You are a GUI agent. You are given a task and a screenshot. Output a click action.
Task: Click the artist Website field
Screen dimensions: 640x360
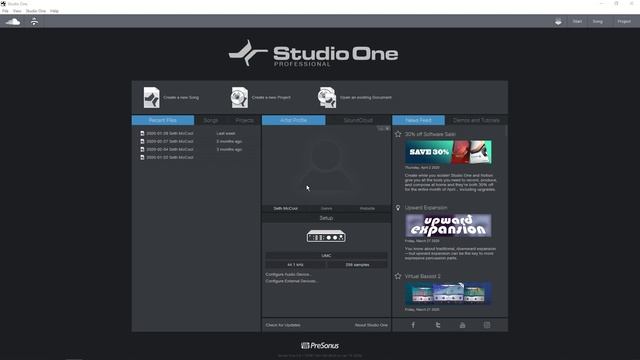[367, 209]
